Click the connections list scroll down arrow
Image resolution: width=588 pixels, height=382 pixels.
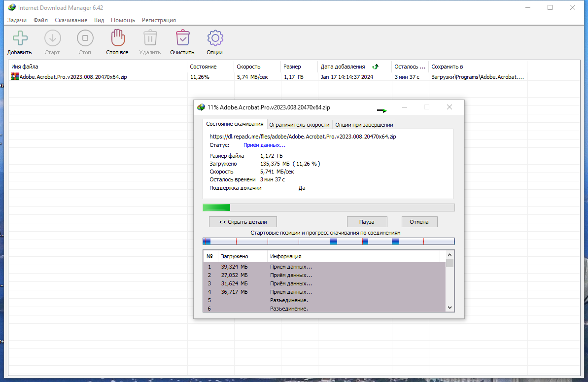click(450, 308)
